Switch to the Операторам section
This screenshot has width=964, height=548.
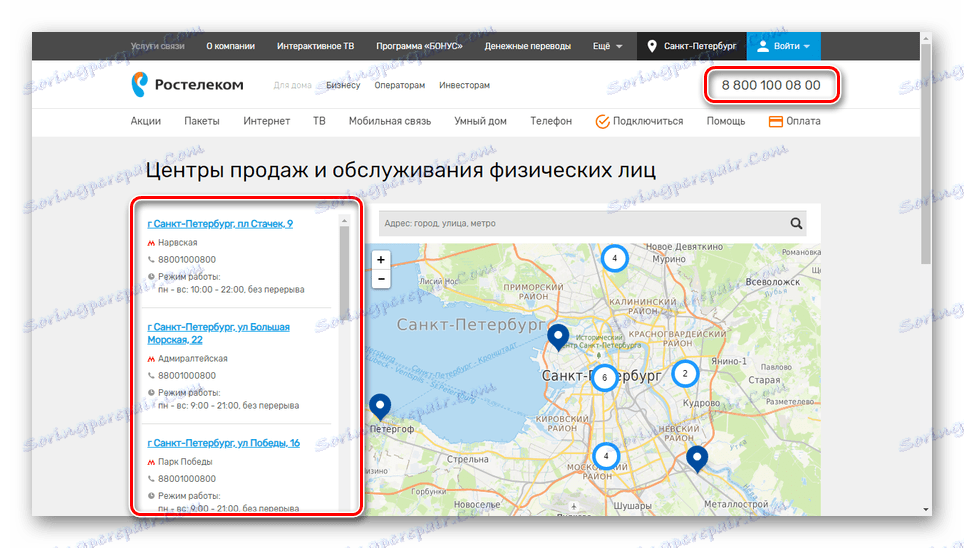click(x=400, y=85)
